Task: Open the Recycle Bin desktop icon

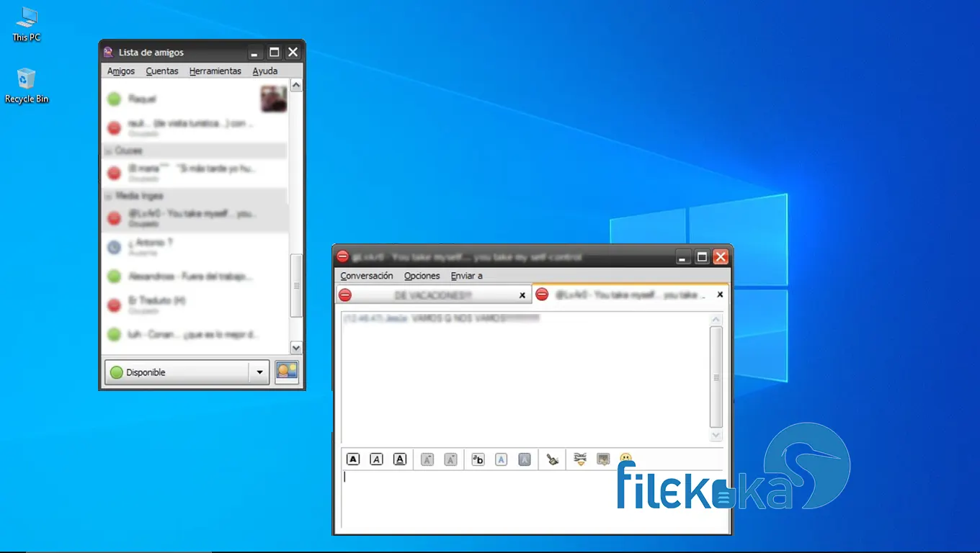Action: (27, 85)
